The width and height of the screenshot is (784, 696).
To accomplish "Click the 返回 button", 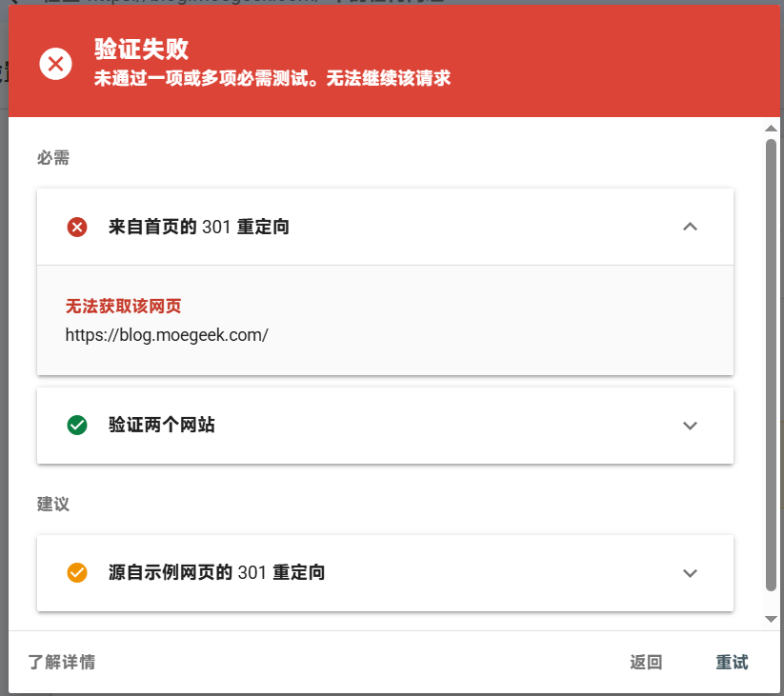I will coord(646,662).
